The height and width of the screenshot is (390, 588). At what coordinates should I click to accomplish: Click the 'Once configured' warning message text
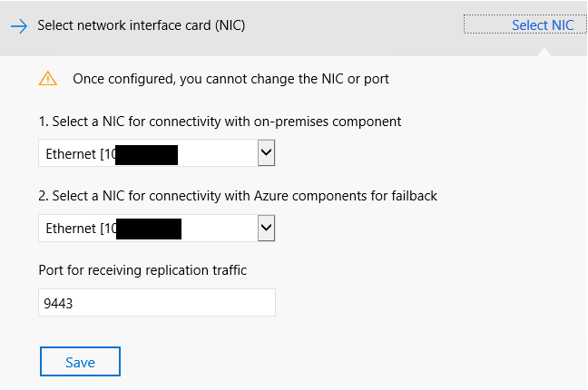[x=230, y=79]
